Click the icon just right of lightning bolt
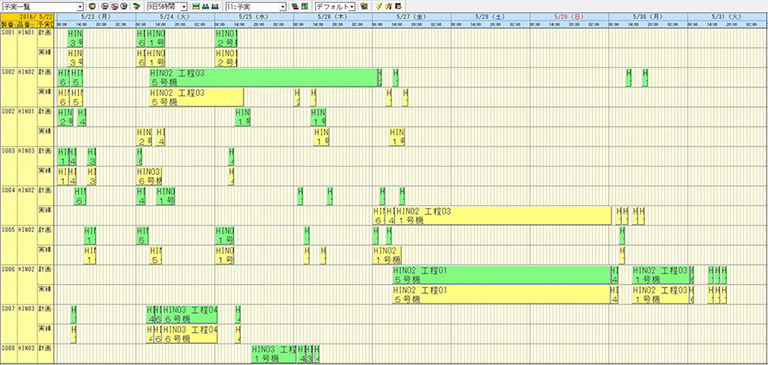 pyautogui.click(x=388, y=7)
